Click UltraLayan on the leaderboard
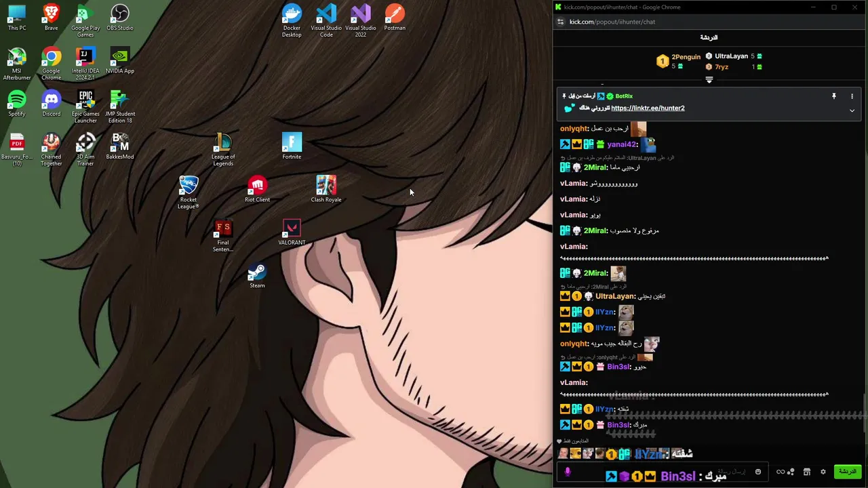 (731, 56)
